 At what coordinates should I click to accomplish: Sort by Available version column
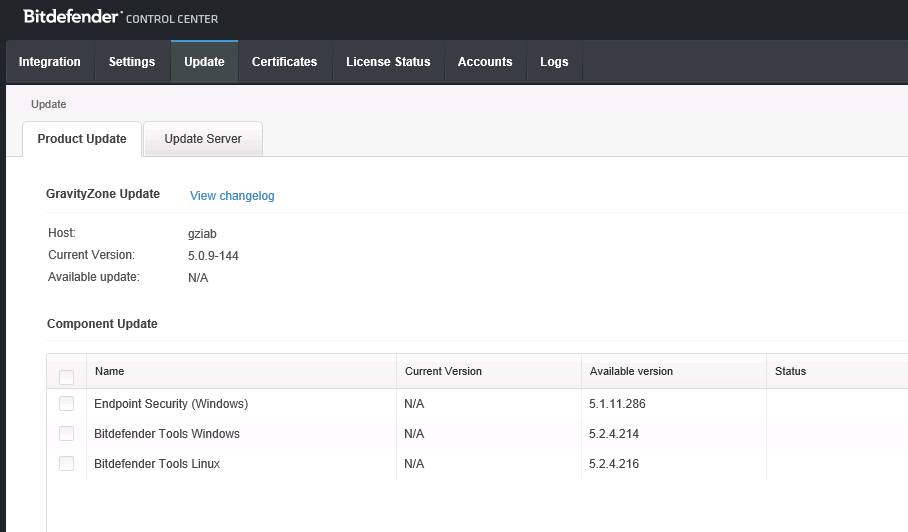pyautogui.click(x=631, y=371)
